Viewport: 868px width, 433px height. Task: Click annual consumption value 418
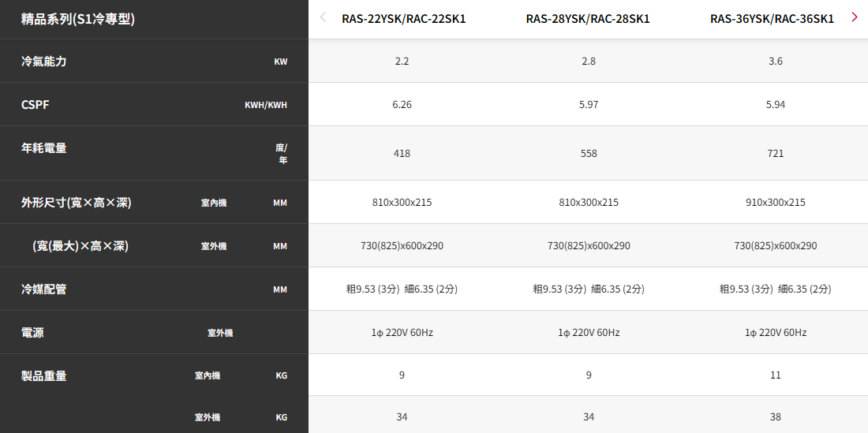click(402, 153)
